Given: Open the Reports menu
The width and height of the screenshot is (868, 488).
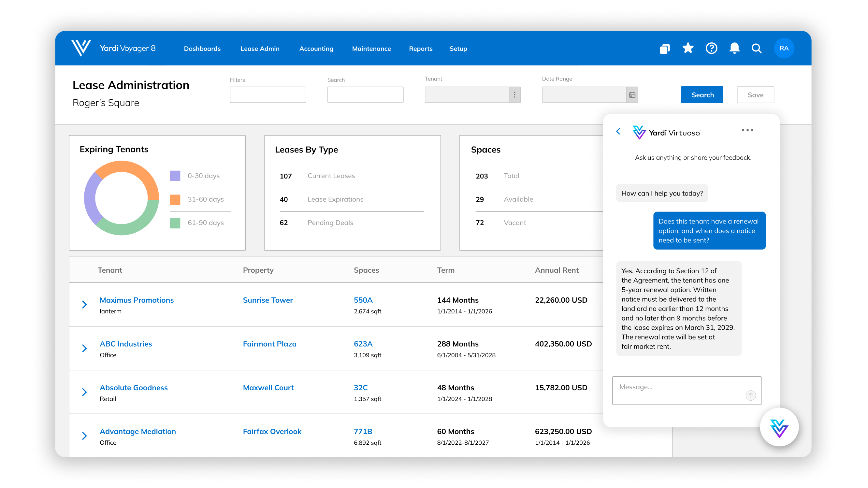Looking at the screenshot, I should [x=421, y=49].
